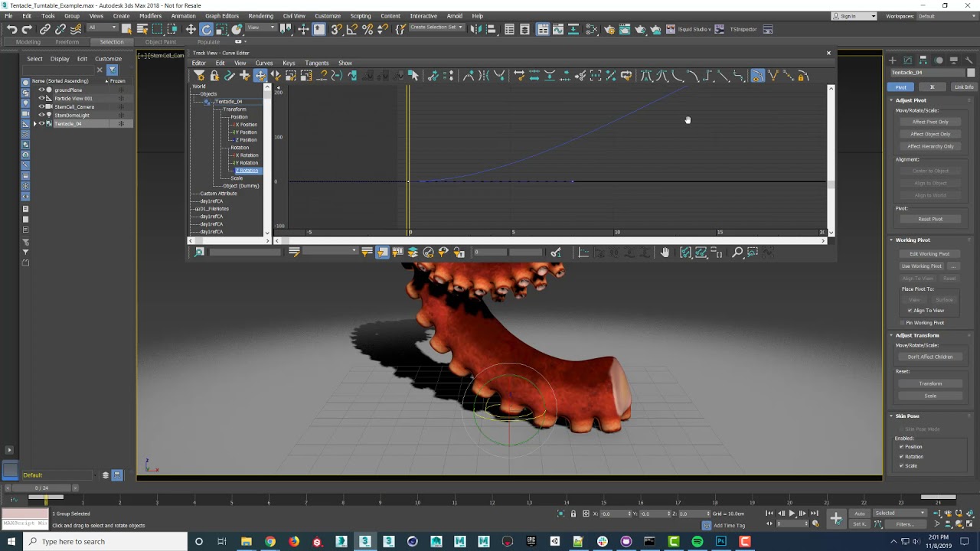The image size is (980, 551).
Task: Open the Hierarchy panel tab icon
Action: click(x=923, y=60)
